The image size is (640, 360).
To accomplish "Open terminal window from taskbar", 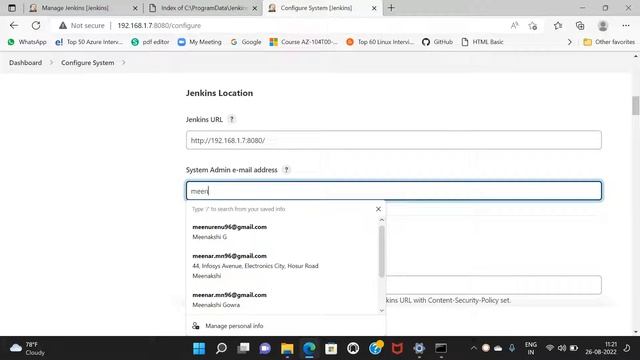I will 441,348.
